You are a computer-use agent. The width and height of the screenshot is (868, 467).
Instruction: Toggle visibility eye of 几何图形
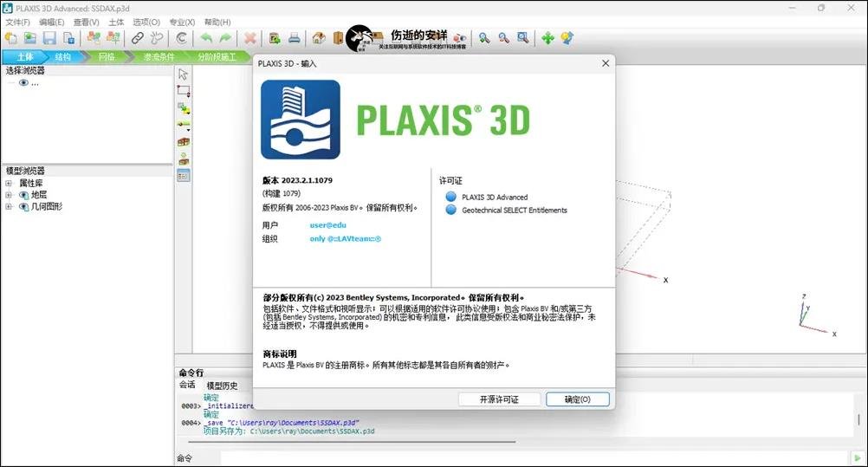click(x=23, y=206)
